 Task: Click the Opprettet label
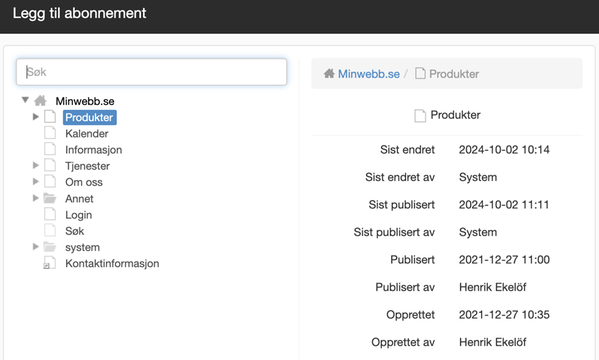410,315
